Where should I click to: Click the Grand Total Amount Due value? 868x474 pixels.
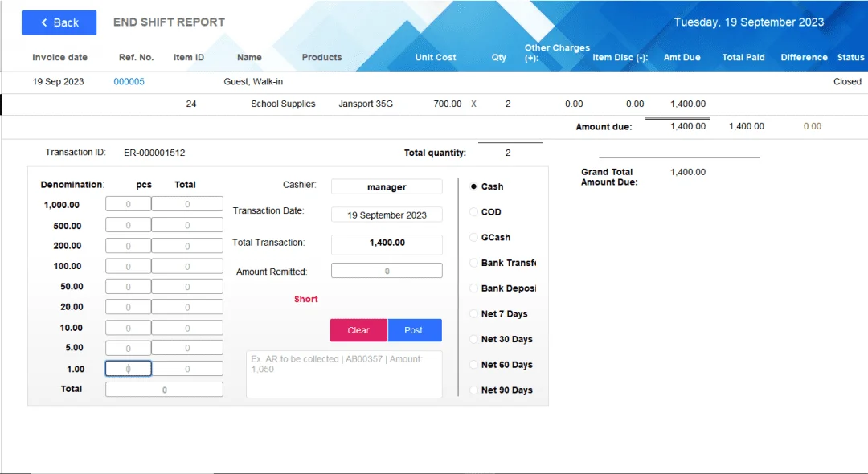point(688,172)
